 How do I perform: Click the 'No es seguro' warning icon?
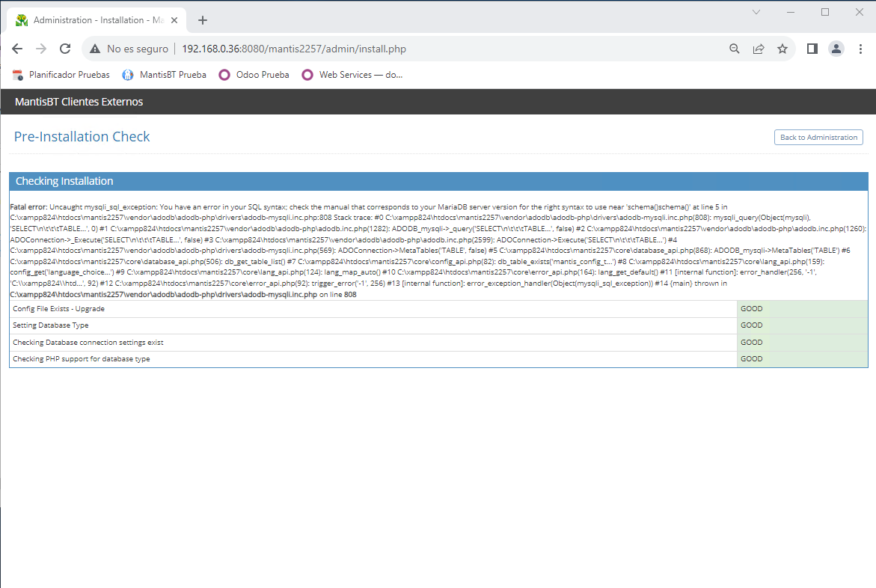tap(95, 49)
